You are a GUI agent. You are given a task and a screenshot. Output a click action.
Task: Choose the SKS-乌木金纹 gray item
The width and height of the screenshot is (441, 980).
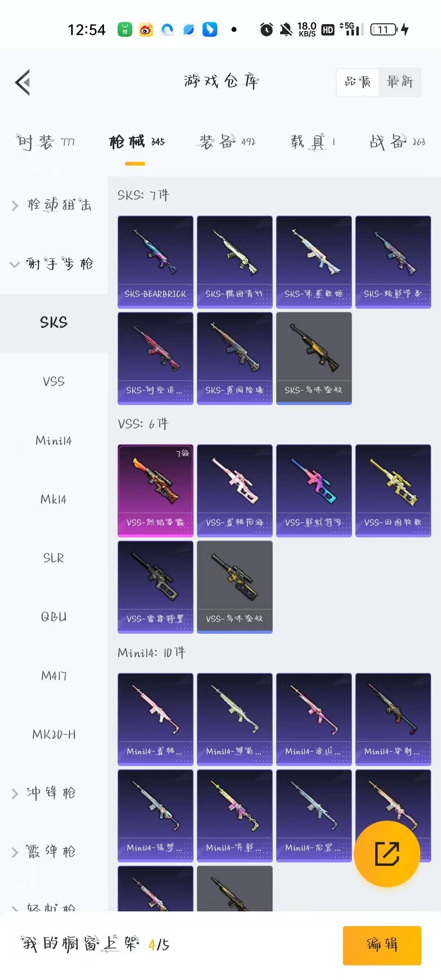[x=314, y=358]
